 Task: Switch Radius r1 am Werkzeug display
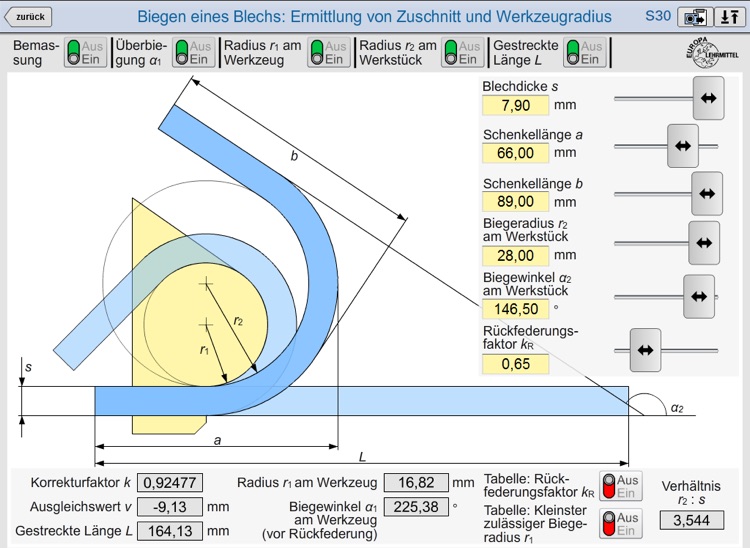tap(329, 53)
